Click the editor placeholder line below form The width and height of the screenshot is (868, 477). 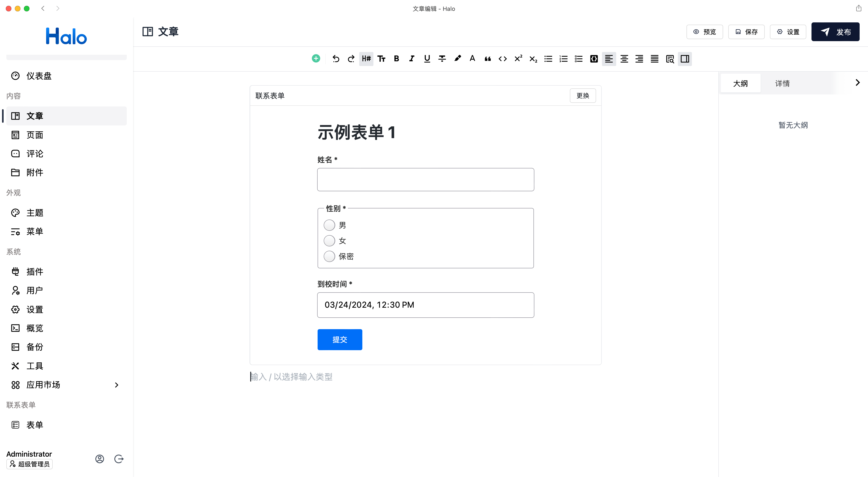click(425, 377)
